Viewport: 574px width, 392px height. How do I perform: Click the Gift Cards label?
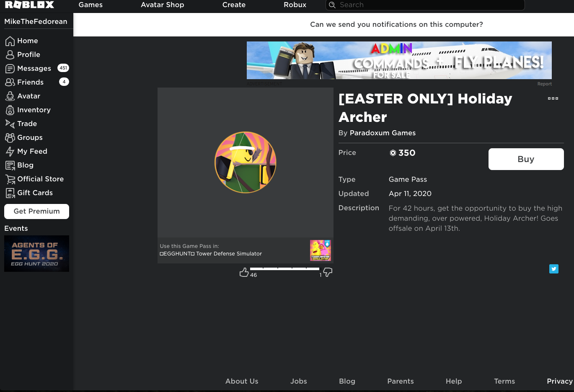[35, 193]
